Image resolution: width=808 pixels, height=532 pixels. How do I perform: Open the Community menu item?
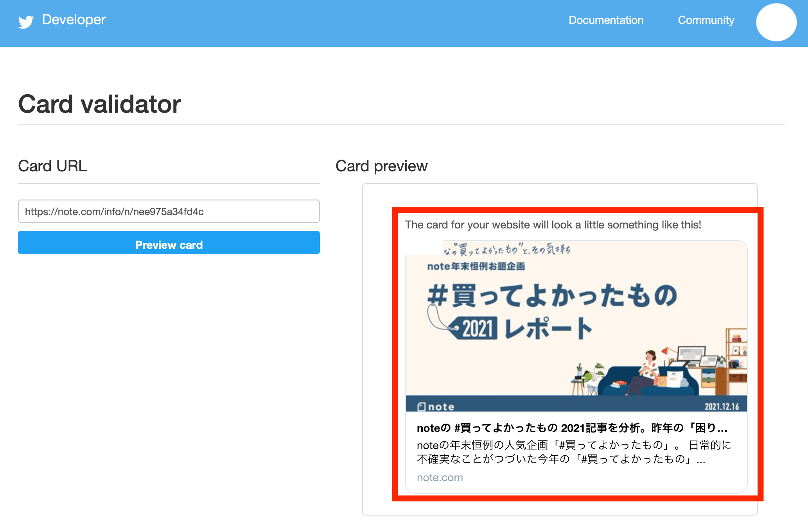(x=706, y=20)
